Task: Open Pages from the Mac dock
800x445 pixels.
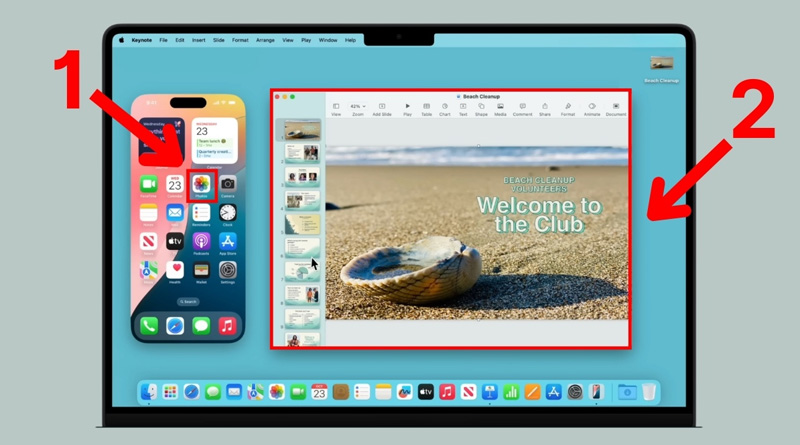Action: [x=532, y=392]
